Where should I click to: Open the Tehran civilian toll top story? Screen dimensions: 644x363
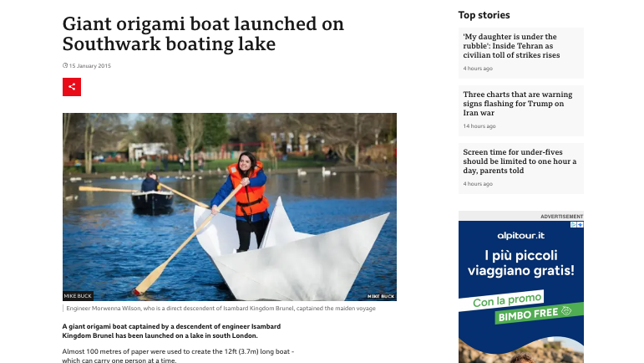[511, 46]
